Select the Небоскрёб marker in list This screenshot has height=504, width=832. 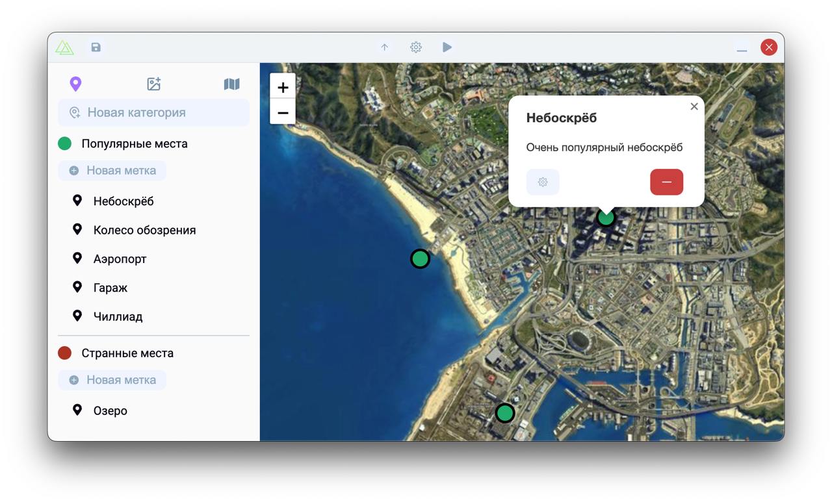coord(123,201)
